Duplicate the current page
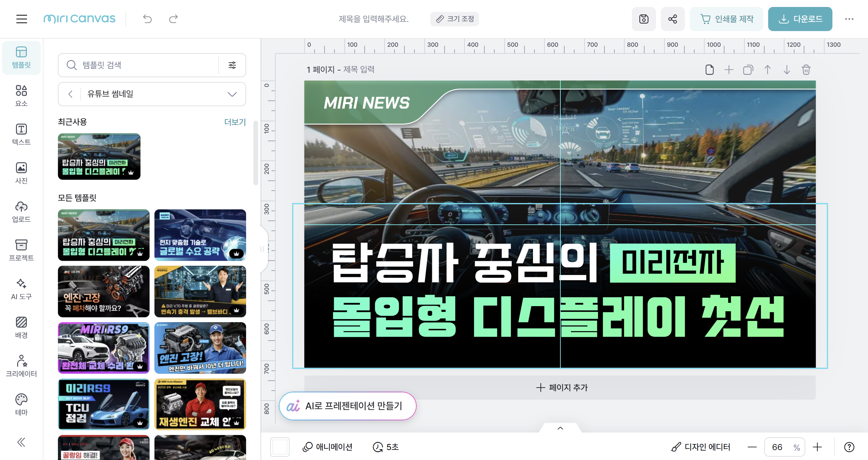 (748, 70)
